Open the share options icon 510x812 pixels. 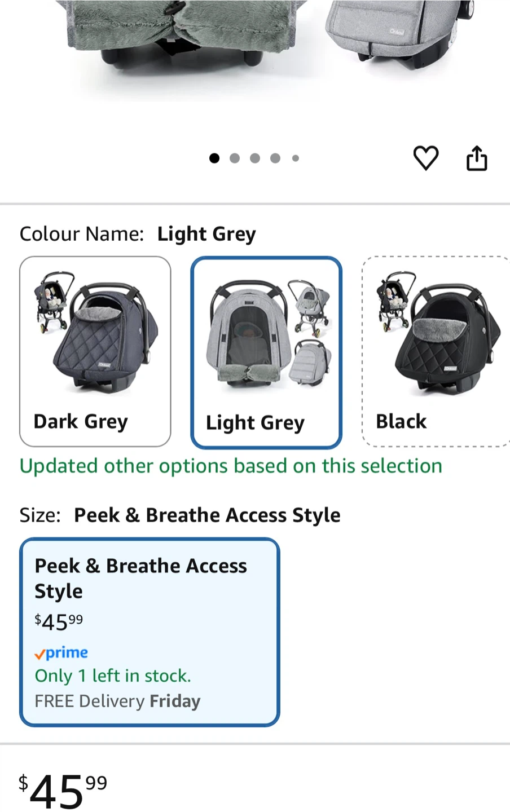(x=477, y=158)
